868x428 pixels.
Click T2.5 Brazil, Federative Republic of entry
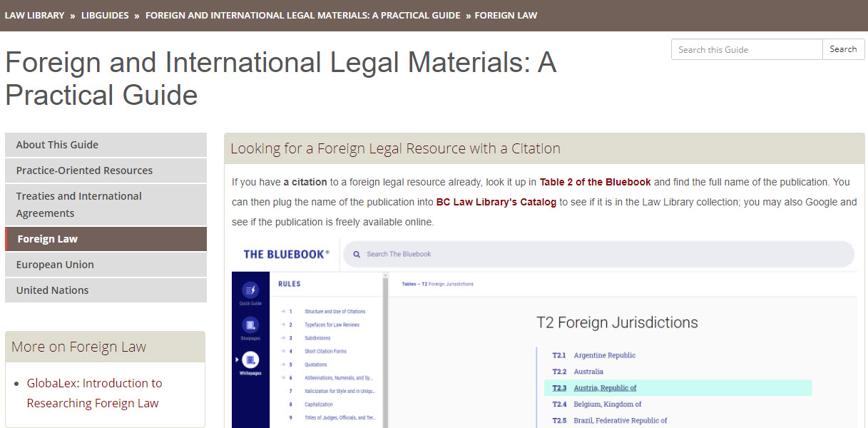609,421
